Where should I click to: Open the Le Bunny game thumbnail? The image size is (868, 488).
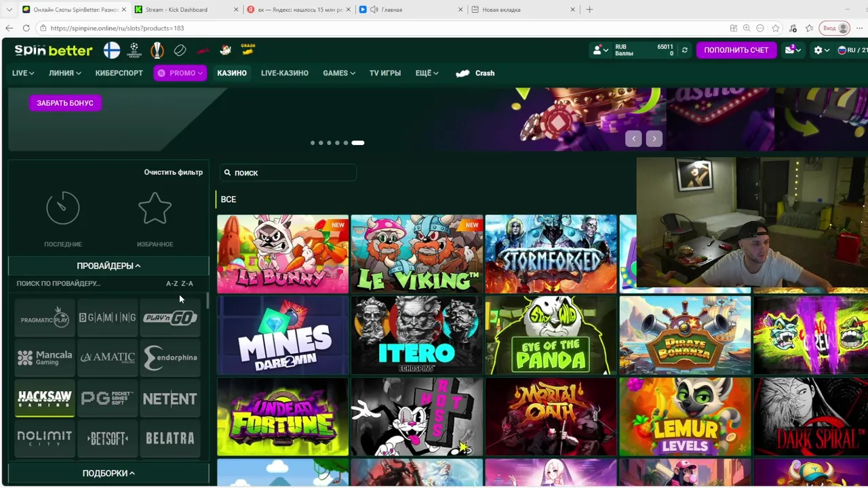pos(283,254)
